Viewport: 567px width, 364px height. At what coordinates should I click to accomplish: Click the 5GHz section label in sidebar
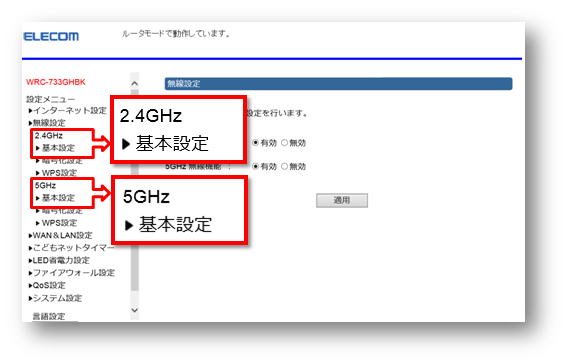[45, 185]
